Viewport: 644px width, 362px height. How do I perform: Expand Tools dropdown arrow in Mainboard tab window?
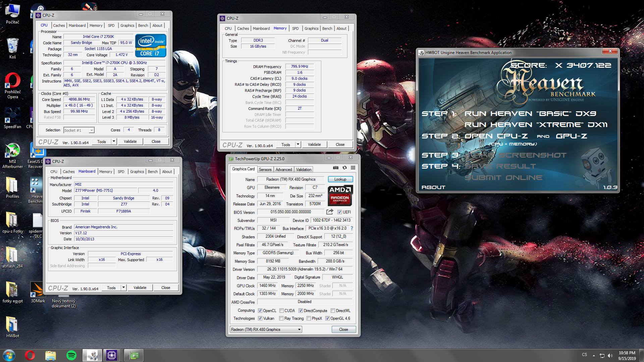click(123, 288)
